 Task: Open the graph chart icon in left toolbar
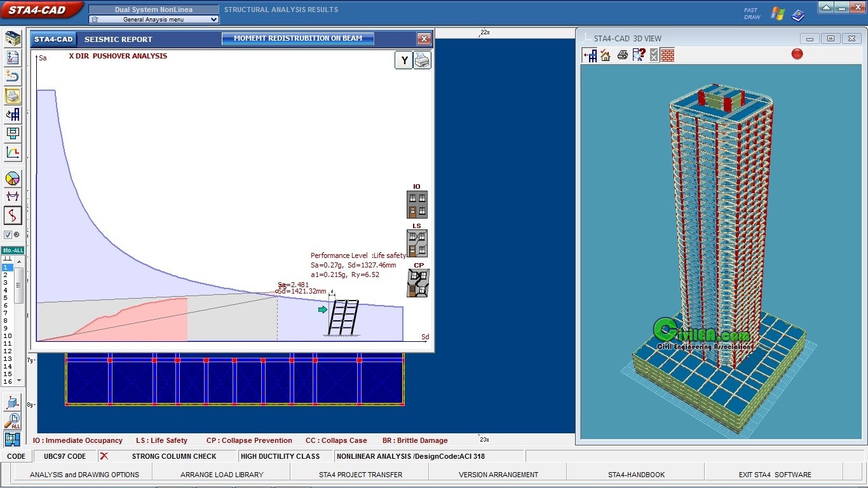(x=13, y=152)
